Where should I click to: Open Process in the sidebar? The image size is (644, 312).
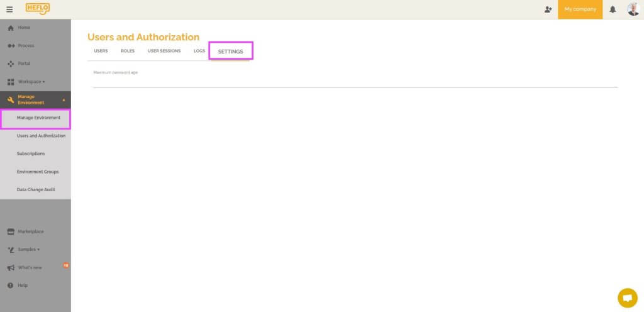tap(26, 46)
